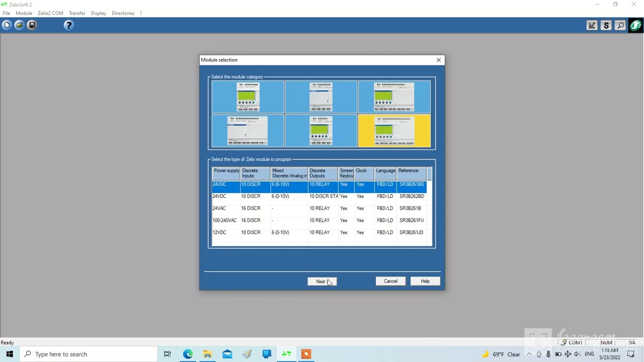
Task: Open the Display menu
Action: (99, 13)
